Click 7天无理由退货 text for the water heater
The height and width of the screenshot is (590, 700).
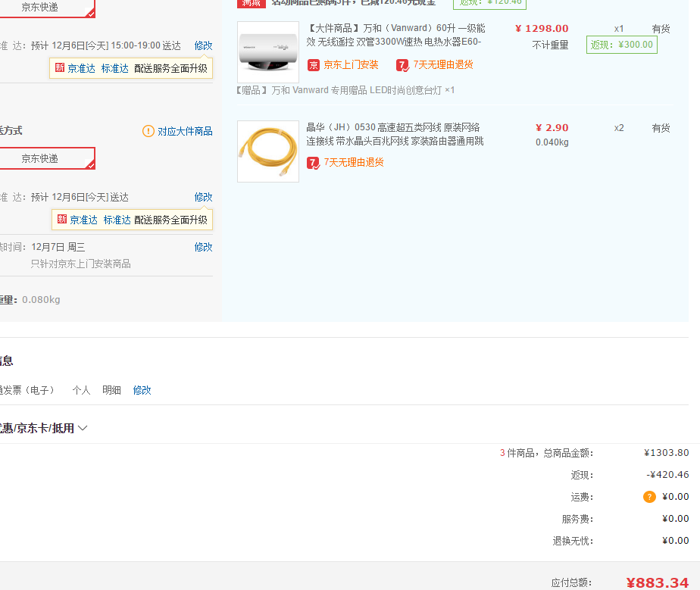coord(443,64)
